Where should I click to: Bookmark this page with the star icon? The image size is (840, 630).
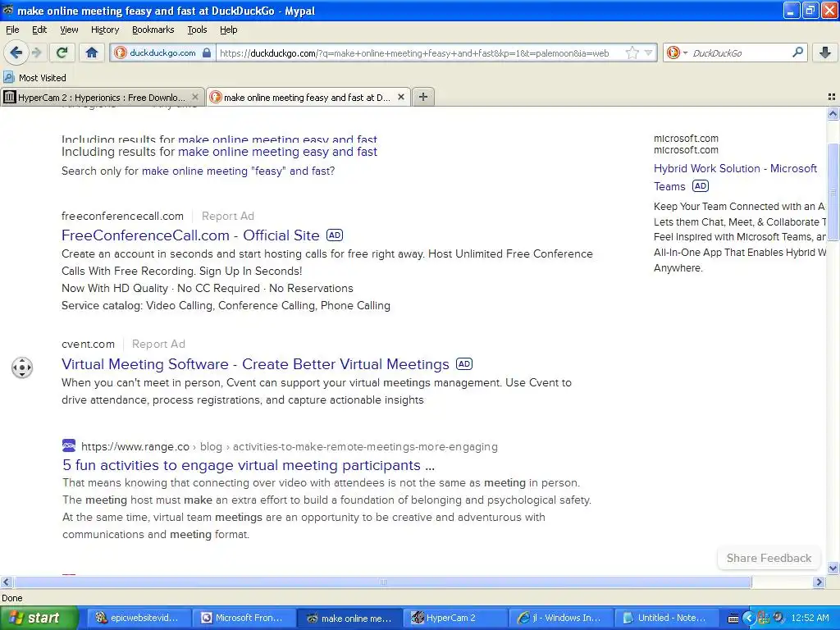click(632, 52)
